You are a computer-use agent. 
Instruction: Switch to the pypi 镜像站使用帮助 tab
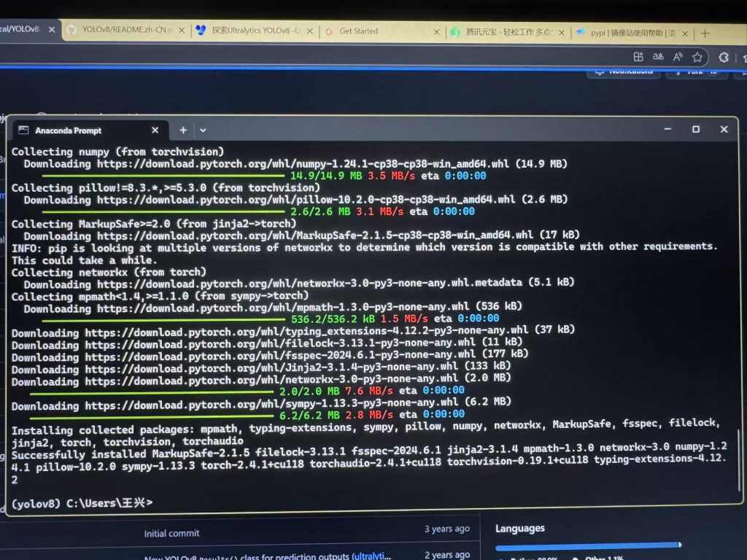click(x=631, y=33)
